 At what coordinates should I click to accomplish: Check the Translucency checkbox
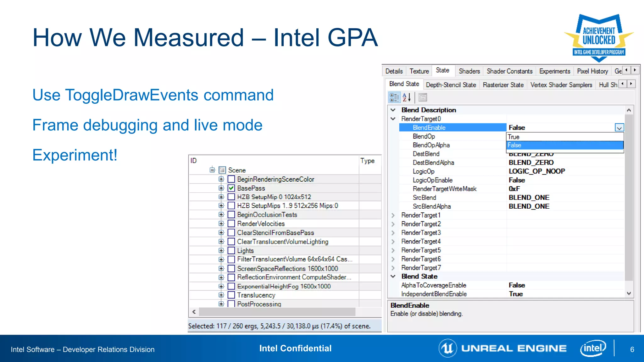pyautogui.click(x=231, y=295)
